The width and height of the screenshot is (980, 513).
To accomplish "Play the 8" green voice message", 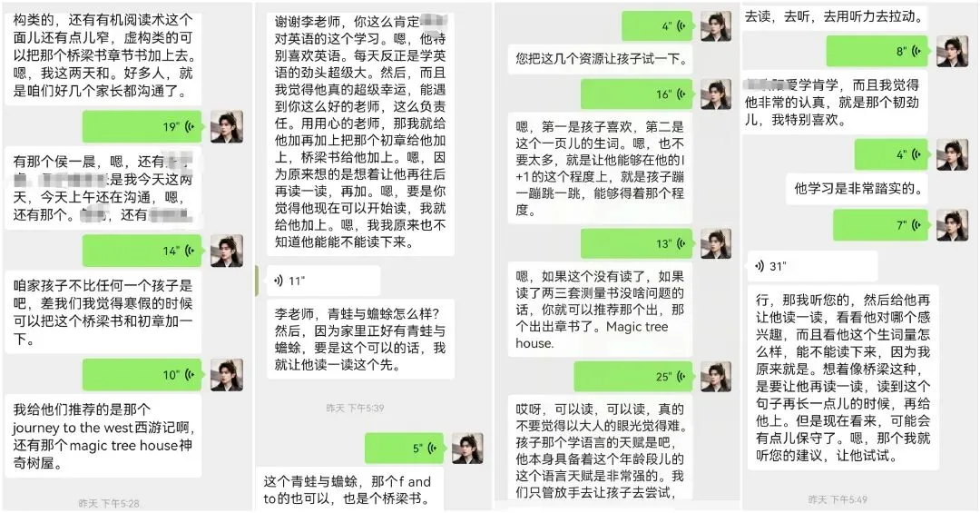I will 877,51.
